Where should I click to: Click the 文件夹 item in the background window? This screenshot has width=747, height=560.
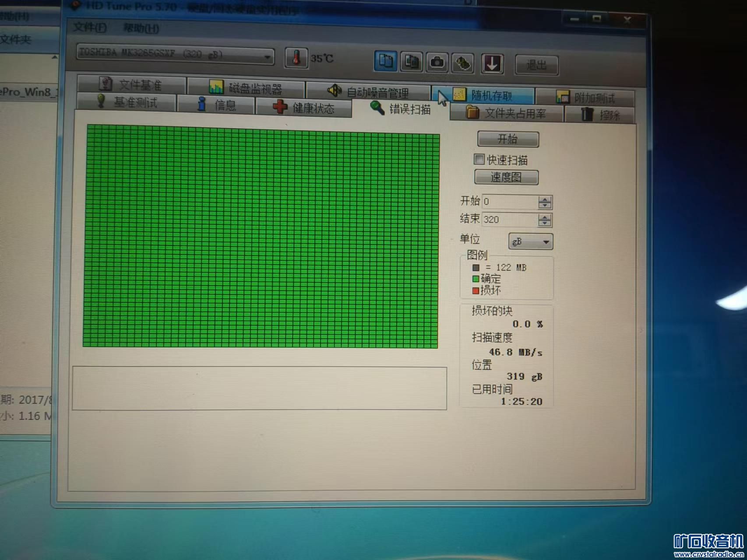[16, 40]
